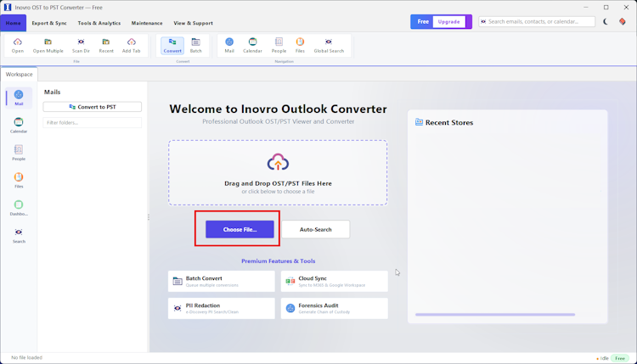Add a new tab with Add Tab

tap(131, 46)
